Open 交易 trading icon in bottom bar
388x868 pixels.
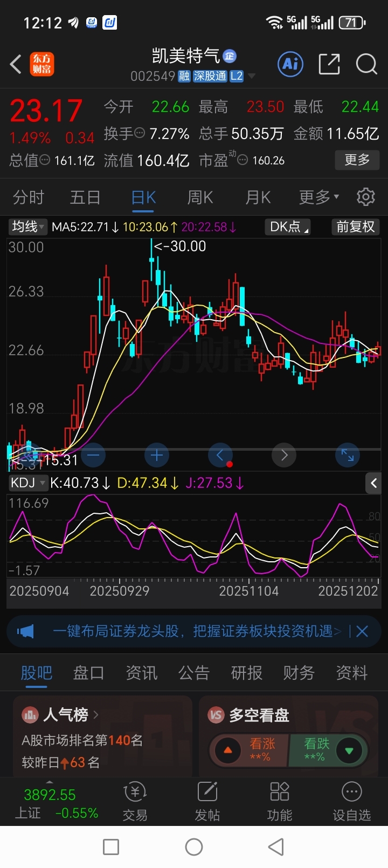(135, 802)
